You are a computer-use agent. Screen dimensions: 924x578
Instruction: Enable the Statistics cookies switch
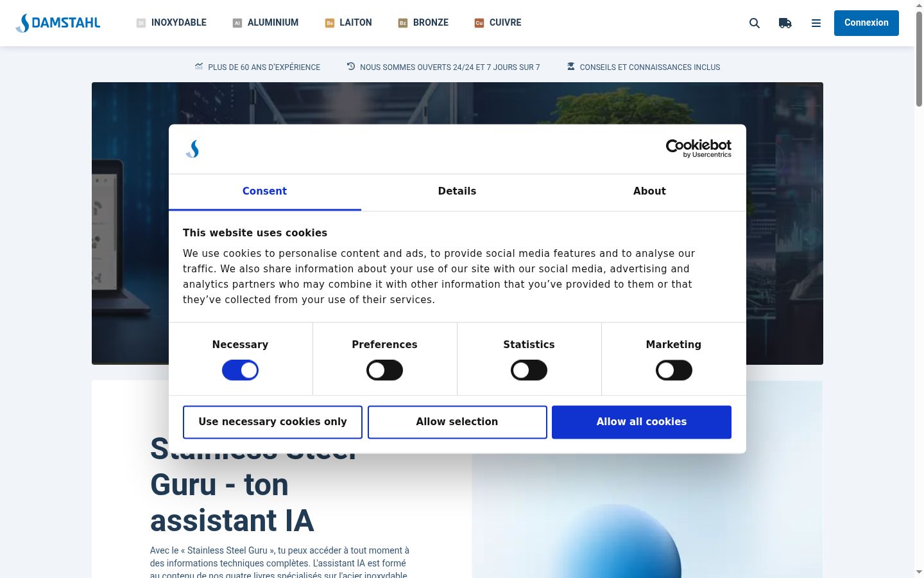(529, 370)
